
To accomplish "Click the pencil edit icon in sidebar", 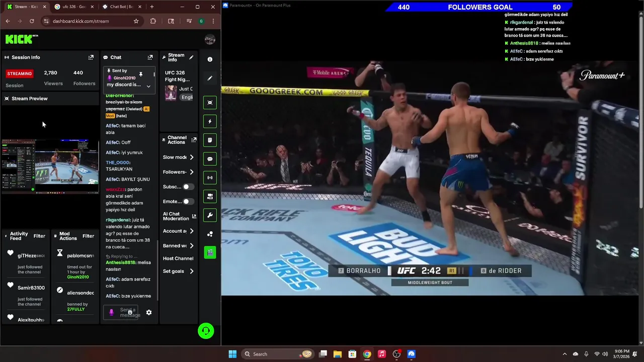I will pyautogui.click(x=210, y=78).
